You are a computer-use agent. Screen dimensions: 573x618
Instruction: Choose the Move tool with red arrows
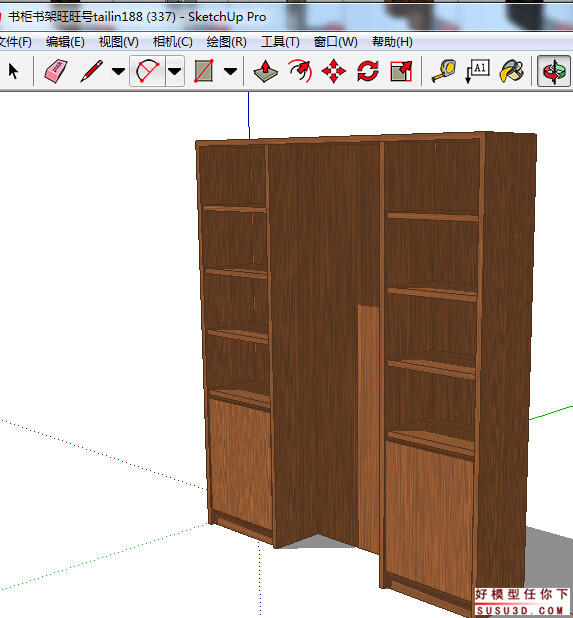tap(334, 71)
